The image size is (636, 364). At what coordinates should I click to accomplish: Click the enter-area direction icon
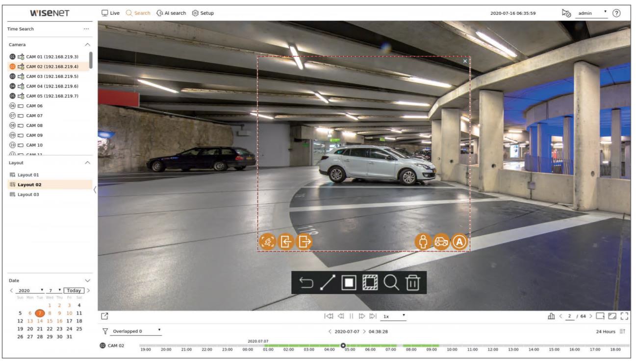tap(286, 242)
